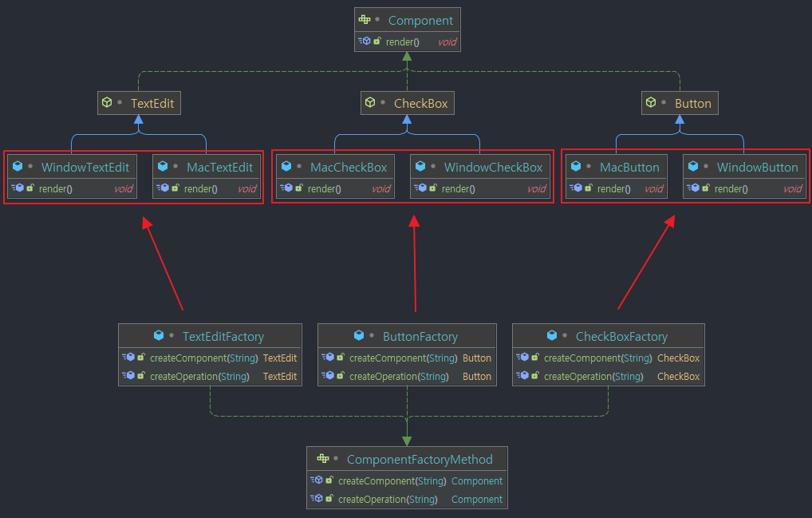Click the TextEdit abstract class icon
Screen dimensions: 812x518
[107, 102]
